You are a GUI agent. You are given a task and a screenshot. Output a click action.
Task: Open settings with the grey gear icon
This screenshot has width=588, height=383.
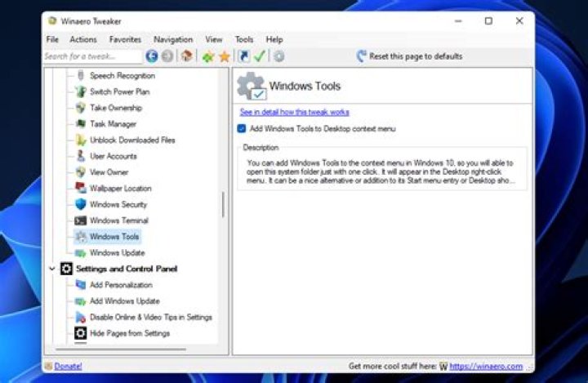pos(278,56)
